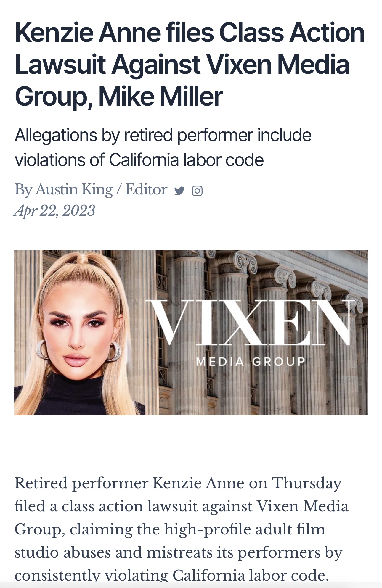Screen dimensions: 382x588
Task: Click the Austin King author name
Action: pyautogui.click(x=74, y=189)
